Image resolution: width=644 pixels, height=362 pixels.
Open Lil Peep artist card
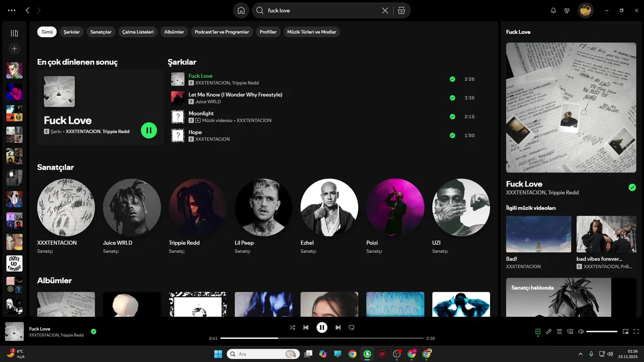tap(264, 216)
